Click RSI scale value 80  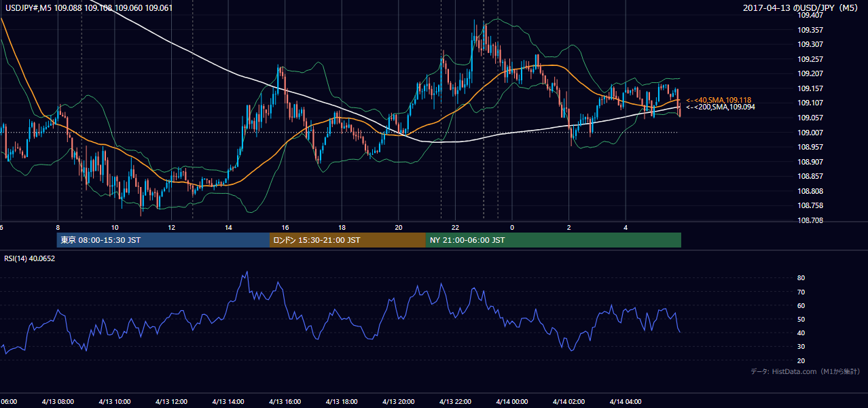click(801, 278)
